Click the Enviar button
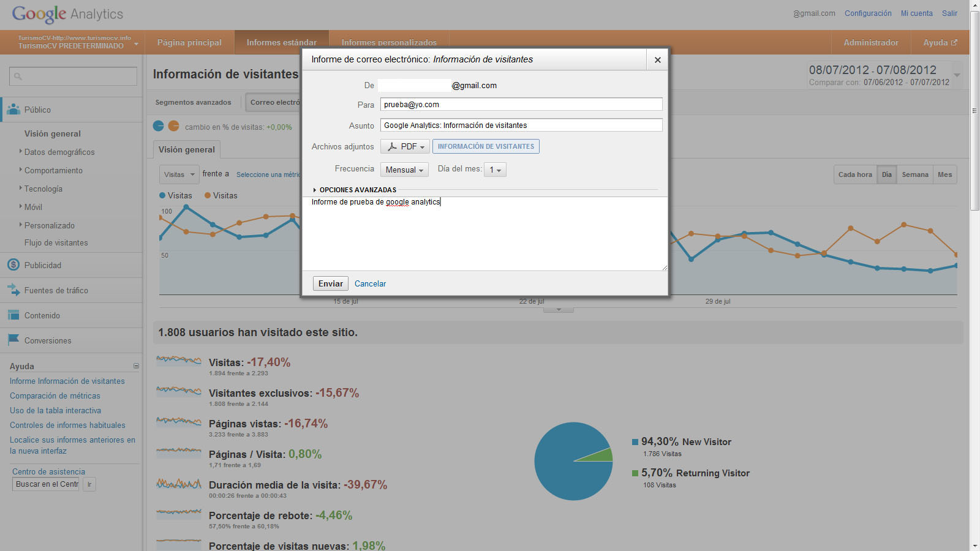Viewport: 980px width, 551px height. pos(331,283)
